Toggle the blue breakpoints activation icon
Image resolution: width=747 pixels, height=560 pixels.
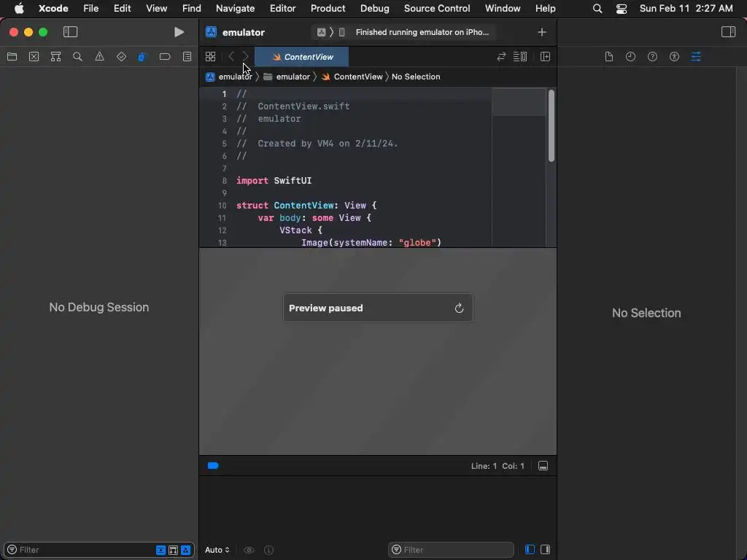213,466
